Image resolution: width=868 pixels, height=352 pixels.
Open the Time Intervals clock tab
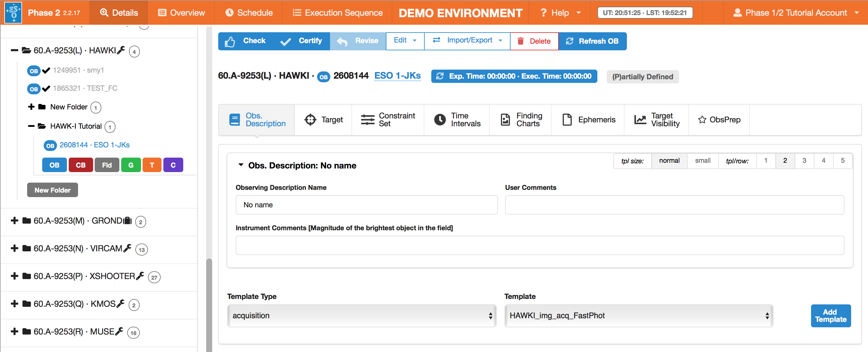tap(457, 120)
